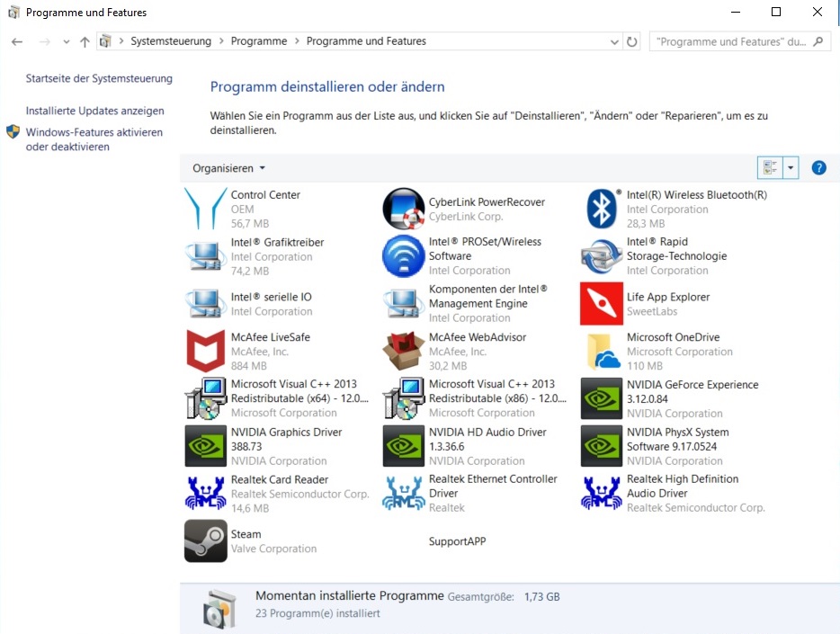Click the Systemsteuerung breadcrumb
Image resolution: width=840 pixels, height=634 pixels.
tap(171, 41)
